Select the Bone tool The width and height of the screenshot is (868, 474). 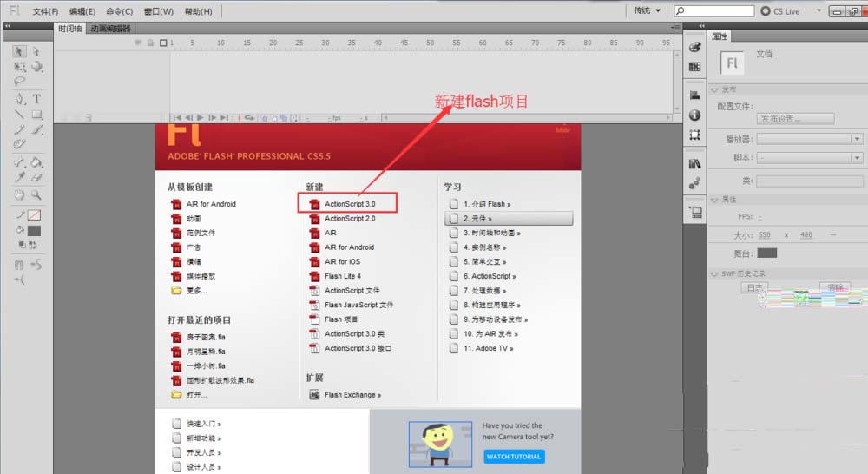point(19,162)
